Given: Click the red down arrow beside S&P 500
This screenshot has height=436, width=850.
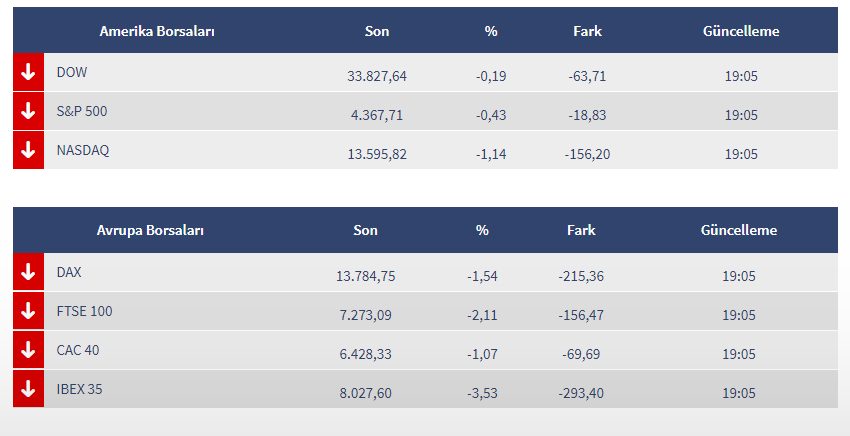Looking at the screenshot, I should (28, 111).
